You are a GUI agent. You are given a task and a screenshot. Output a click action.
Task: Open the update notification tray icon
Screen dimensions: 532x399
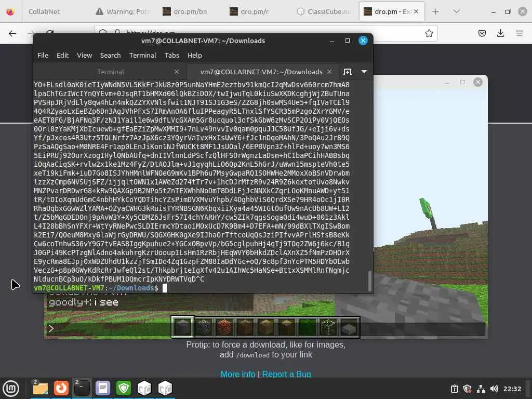pos(454,389)
